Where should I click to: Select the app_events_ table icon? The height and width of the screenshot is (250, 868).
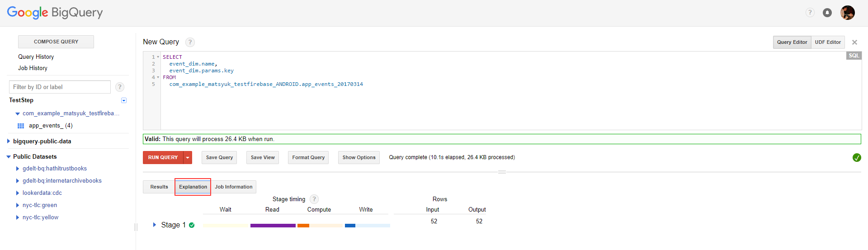(x=21, y=126)
